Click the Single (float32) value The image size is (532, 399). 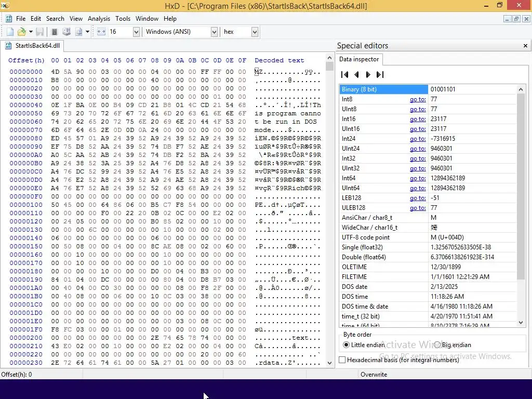point(461,247)
